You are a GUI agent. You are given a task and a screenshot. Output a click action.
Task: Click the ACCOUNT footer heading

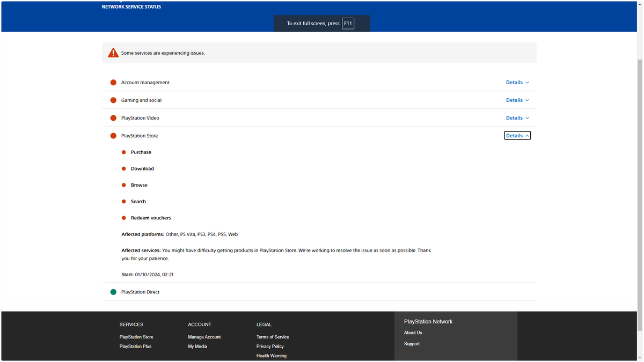pyautogui.click(x=200, y=324)
